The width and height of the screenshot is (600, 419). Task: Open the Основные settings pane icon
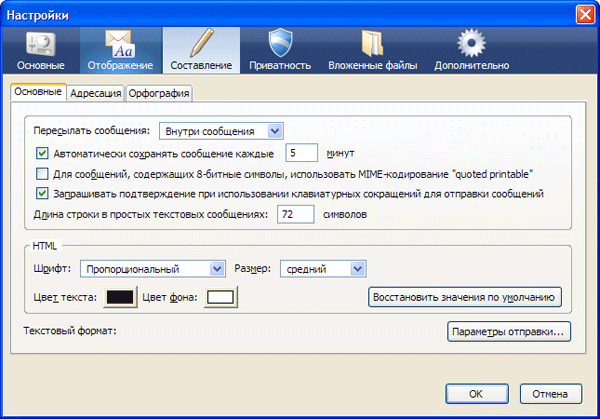tap(41, 51)
